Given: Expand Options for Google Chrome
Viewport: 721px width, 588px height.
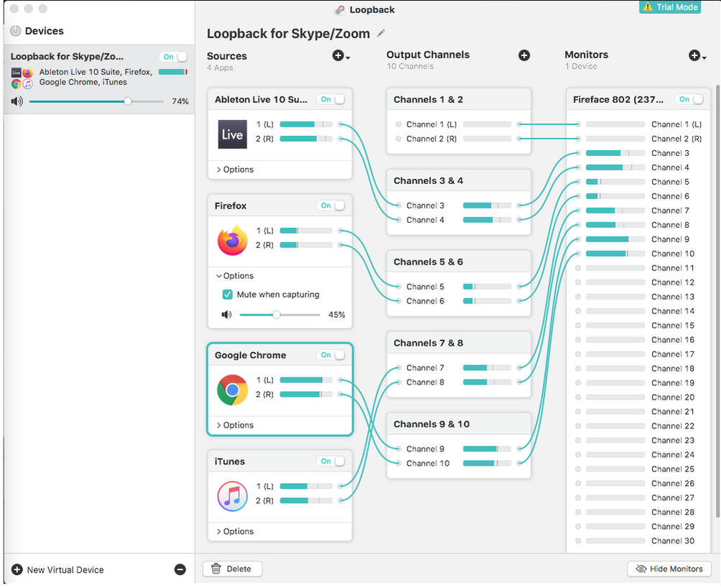Looking at the screenshot, I should click(x=235, y=425).
